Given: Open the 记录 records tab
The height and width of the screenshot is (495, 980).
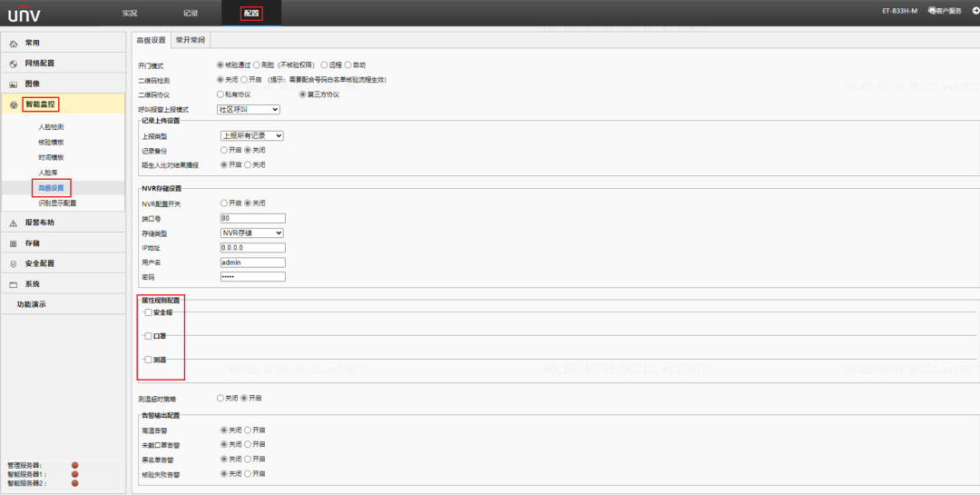Looking at the screenshot, I should 191,13.
